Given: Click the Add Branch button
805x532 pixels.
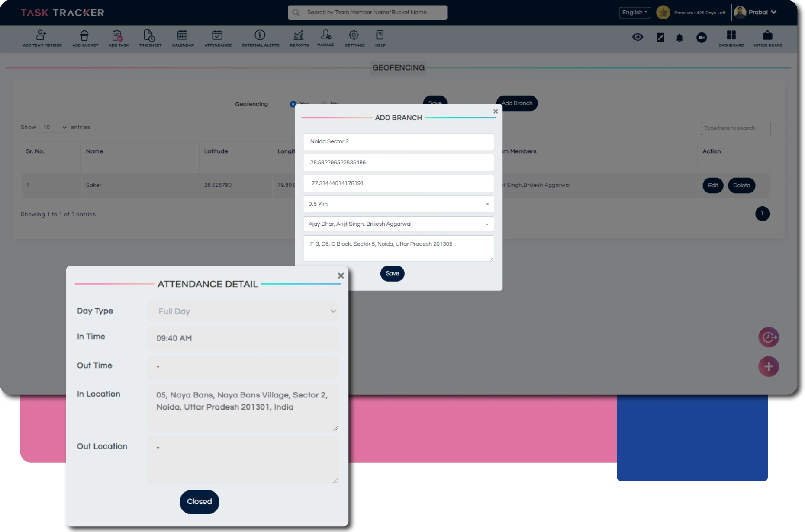Looking at the screenshot, I should pyautogui.click(x=517, y=103).
